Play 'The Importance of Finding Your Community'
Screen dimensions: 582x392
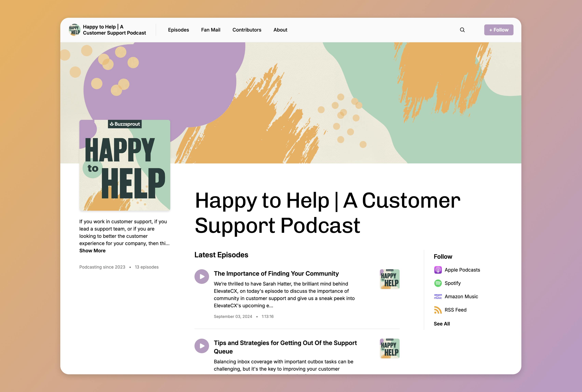(x=202, y=276)
